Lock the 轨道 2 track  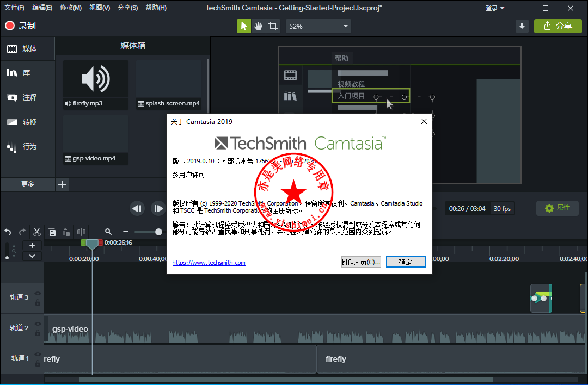38,333
